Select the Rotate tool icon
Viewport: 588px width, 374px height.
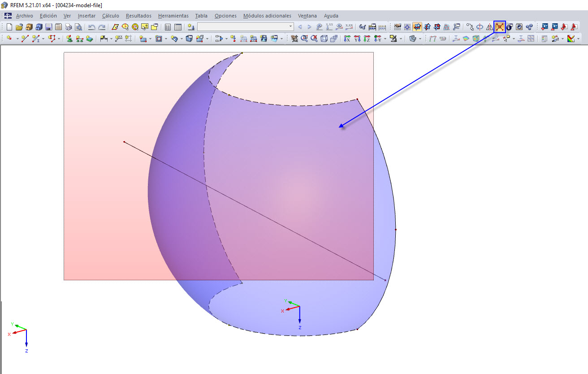click(x=480, y=27)
